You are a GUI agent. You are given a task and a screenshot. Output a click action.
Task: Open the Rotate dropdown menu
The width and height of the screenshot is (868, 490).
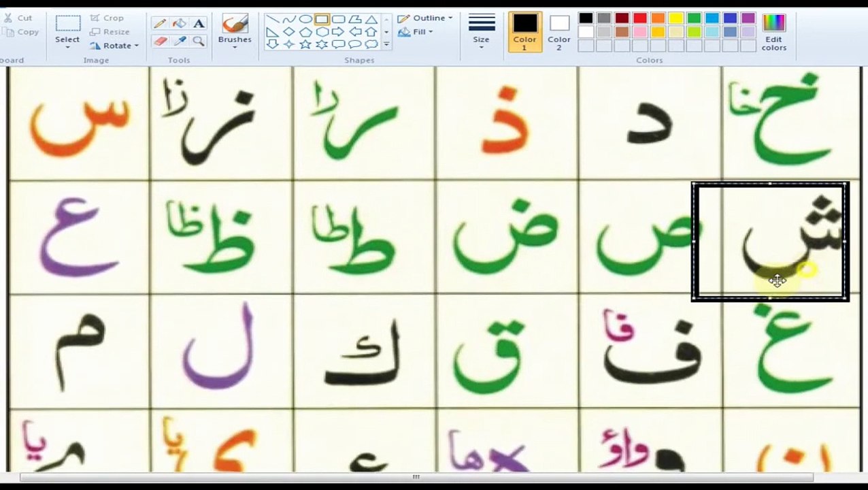click(x=114, y=46)
